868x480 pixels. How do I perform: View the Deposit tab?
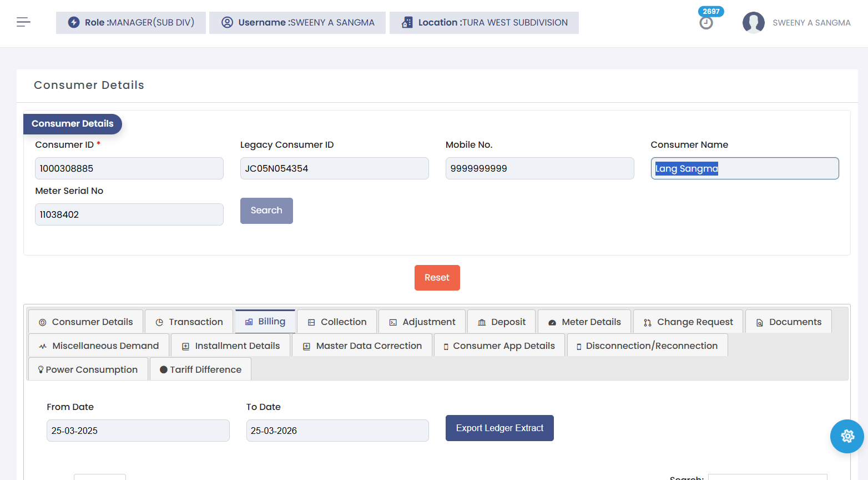coord(501,322)
